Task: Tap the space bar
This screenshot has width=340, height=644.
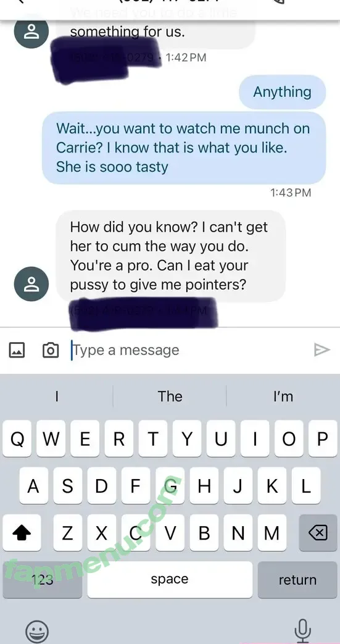Action: point(170,580)
